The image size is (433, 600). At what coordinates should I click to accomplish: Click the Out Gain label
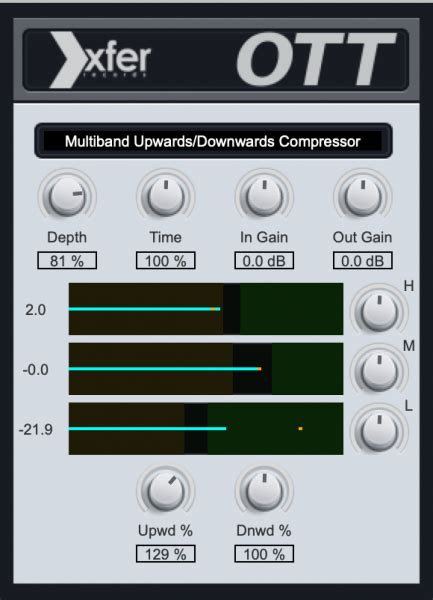point(362,237)
